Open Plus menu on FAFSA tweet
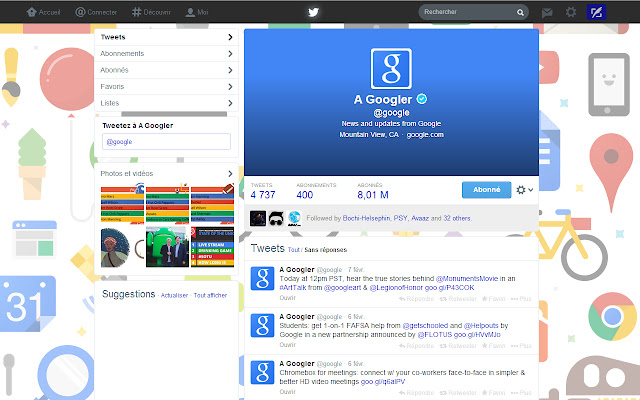 (x=521, y=346)
